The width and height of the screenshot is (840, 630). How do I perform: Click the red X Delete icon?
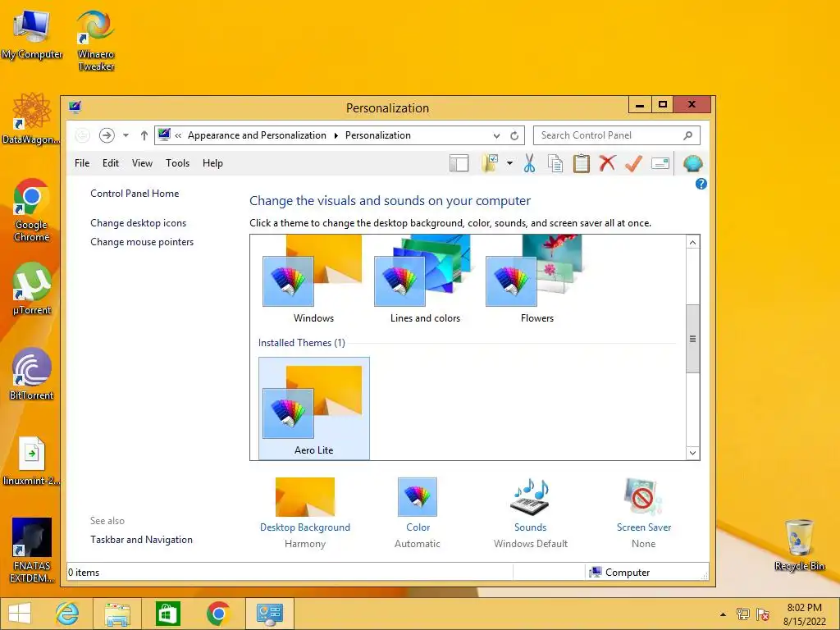pyautogui.click(x=607, y=163)
